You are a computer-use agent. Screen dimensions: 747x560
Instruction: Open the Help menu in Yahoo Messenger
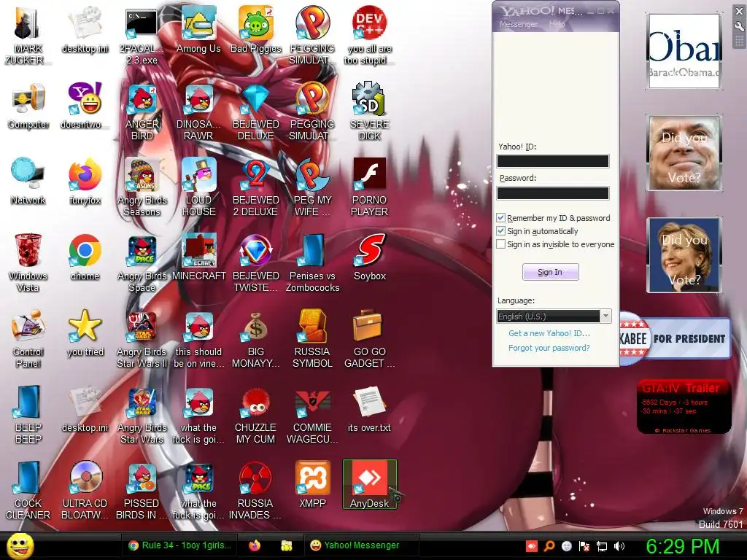pyautogui.click(x=556, y=24)
